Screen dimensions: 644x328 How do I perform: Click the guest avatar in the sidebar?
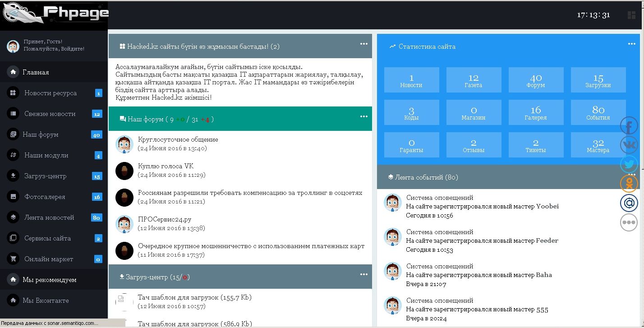(13, 46)
